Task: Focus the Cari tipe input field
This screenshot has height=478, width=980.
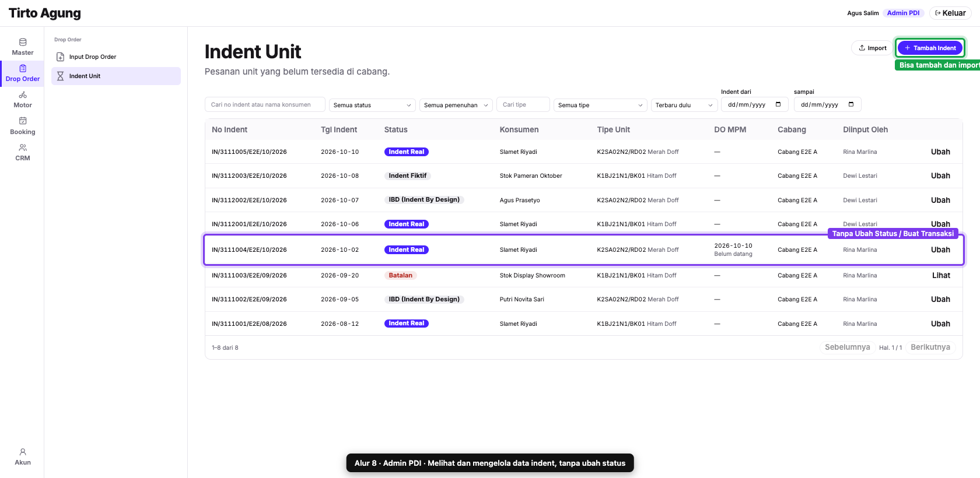Action: pos(523,104)
